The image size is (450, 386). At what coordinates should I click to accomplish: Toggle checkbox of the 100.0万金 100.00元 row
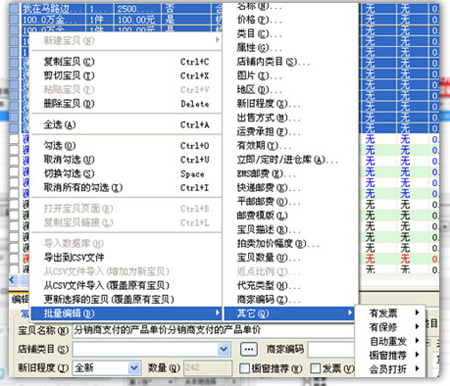14,19
